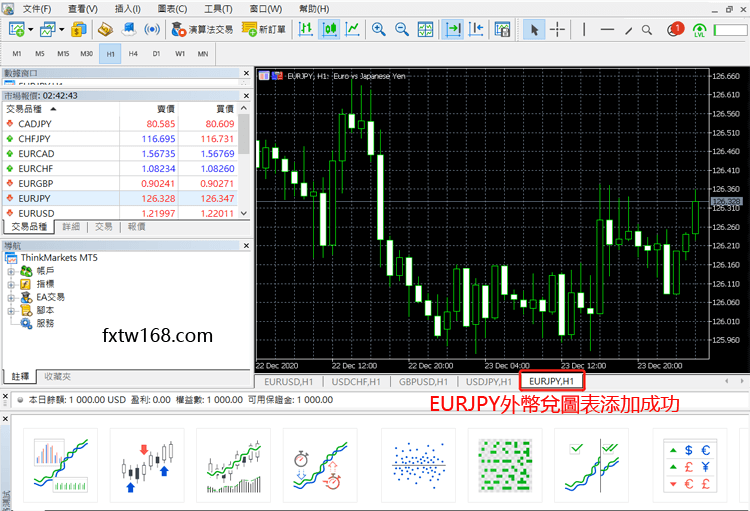This screenshot has width=750, height=511.
Task: Open the notification icon with red badge
Action: tap(674, 30)
